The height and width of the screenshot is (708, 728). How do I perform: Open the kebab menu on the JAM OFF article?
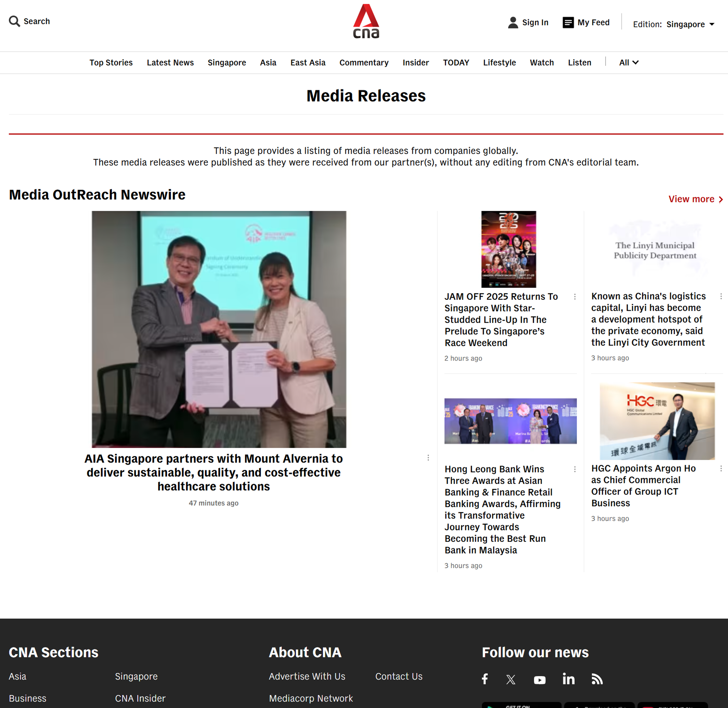pyautogui.click(x=575, y=297)
